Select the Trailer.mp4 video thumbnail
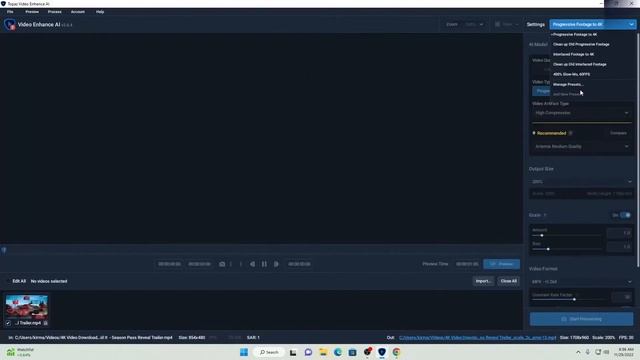 click(27, 307)
